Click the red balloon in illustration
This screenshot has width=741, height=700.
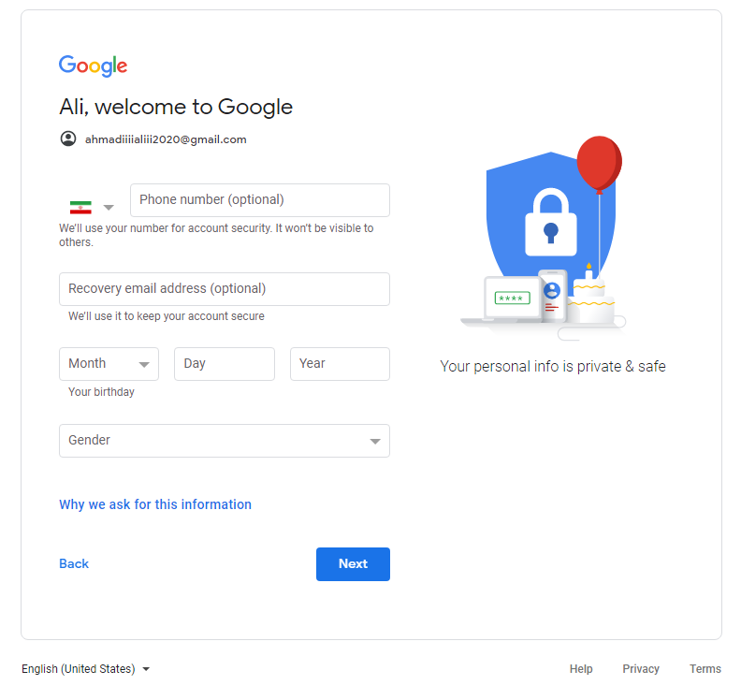[599, 163]
